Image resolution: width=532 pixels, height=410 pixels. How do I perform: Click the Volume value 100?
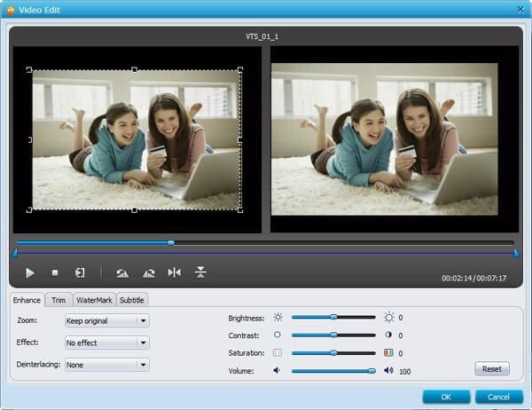pos(405,371)
